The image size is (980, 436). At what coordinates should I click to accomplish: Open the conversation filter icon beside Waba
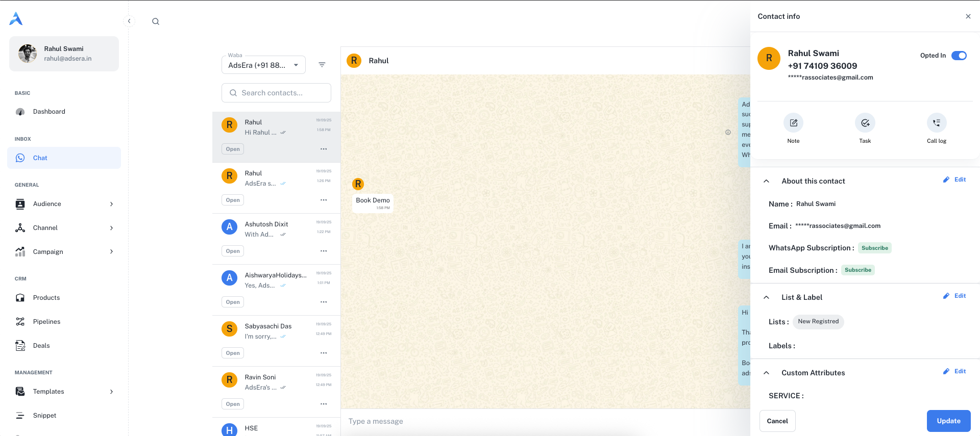click(x=322, y=65)
